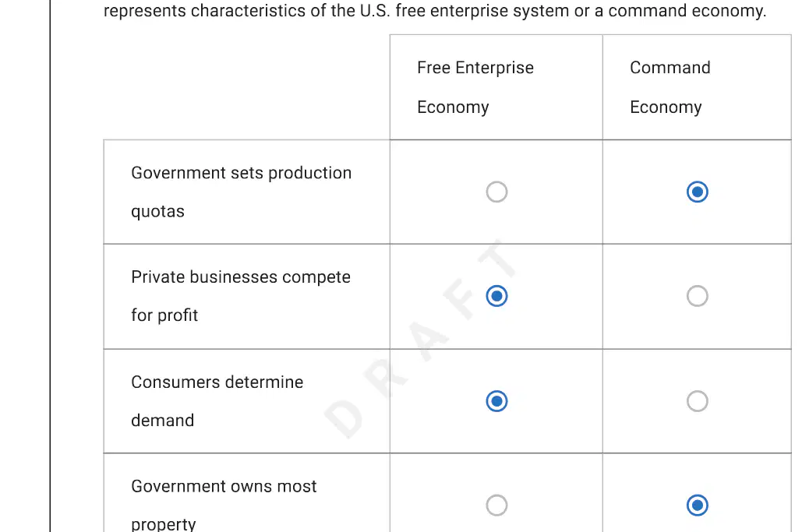Click the 'Government sets production' row label
The height and width of the screenshot is (532, 802).
coord(242,173)
